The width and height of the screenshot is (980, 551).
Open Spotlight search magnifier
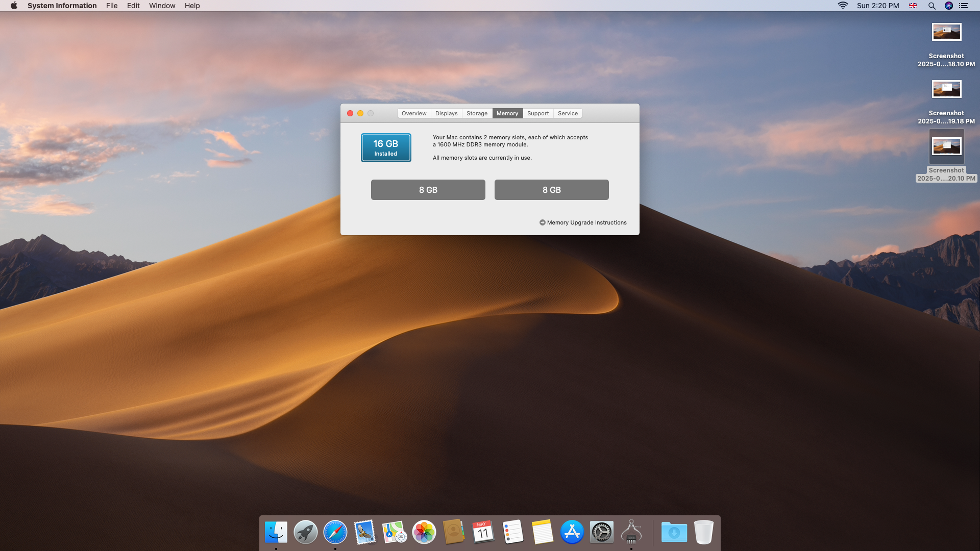click(932, 6)
